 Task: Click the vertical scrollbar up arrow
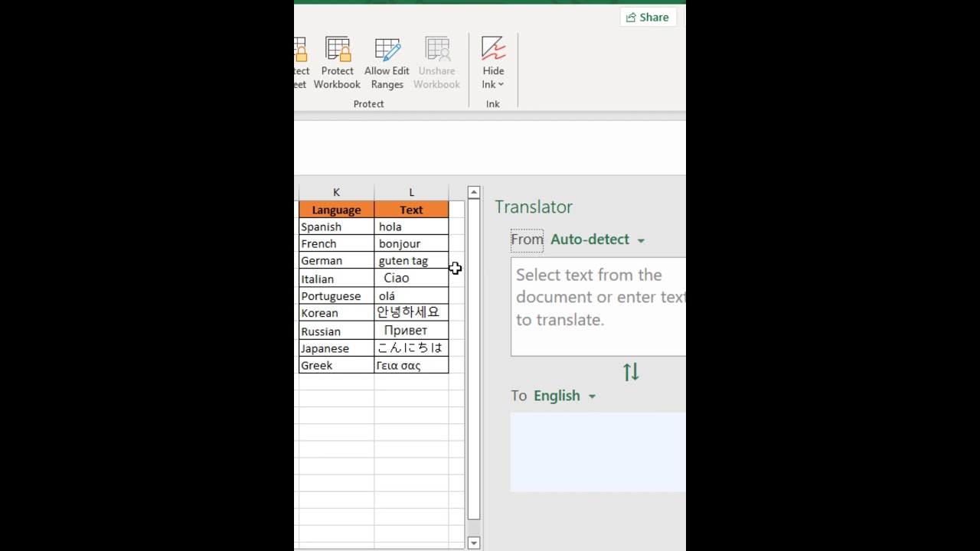click(x=474, y=193)
